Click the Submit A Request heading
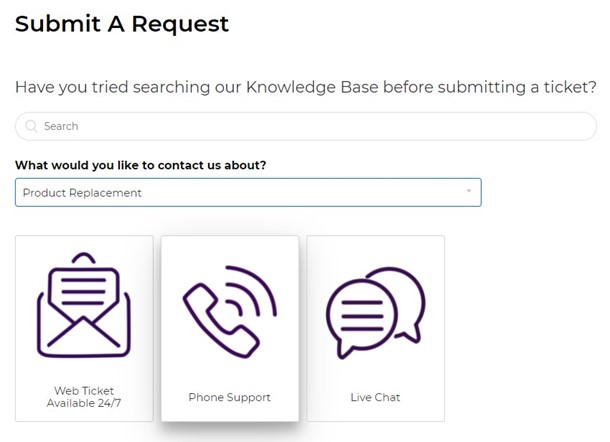 pos(122,24)
